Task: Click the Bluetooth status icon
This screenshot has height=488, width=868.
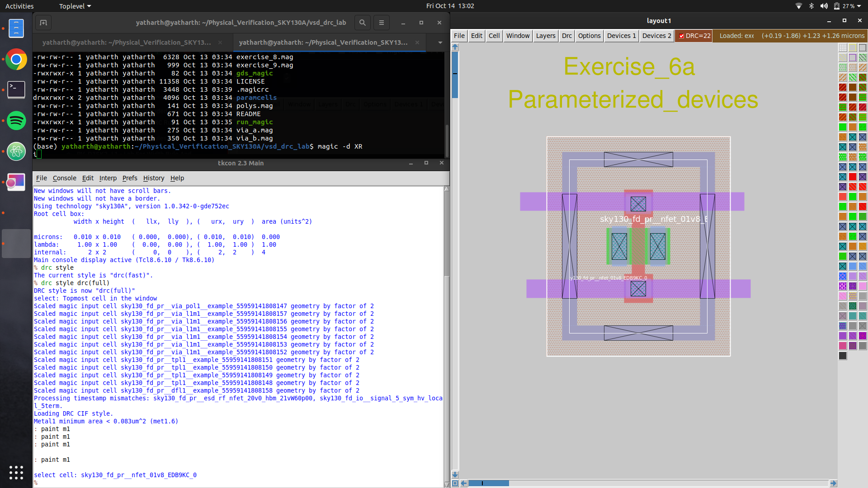Action: pos(811,6)
